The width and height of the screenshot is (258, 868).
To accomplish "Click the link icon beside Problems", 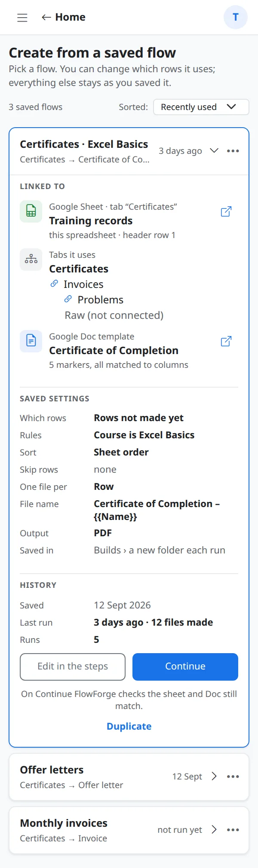I will (x=68, y=299).
